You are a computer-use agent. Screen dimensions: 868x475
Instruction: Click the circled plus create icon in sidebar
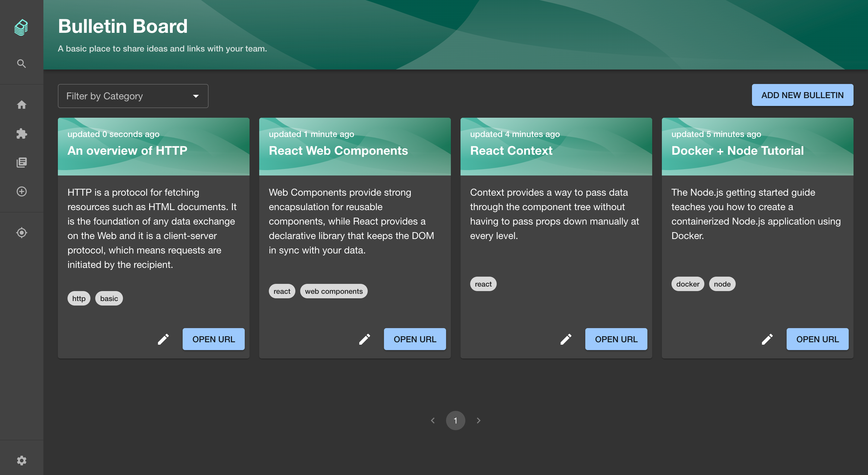[x=21, y=191]
